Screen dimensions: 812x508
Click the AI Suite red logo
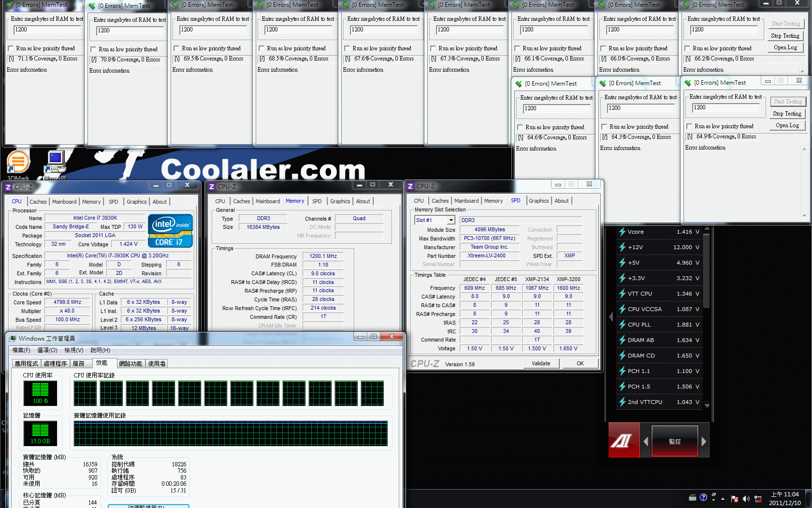pos(624,440)
